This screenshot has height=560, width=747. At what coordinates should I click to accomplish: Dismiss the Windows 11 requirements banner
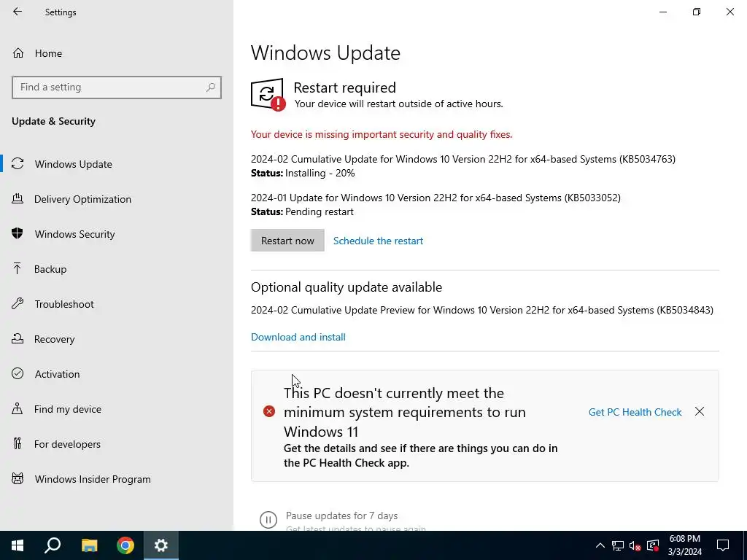pos(700,411)
